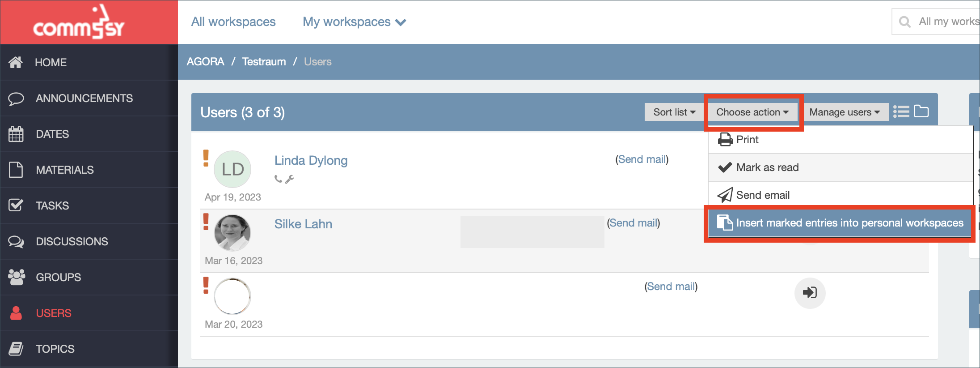
Task: Click the search magnifier icon
Action: 904,21
